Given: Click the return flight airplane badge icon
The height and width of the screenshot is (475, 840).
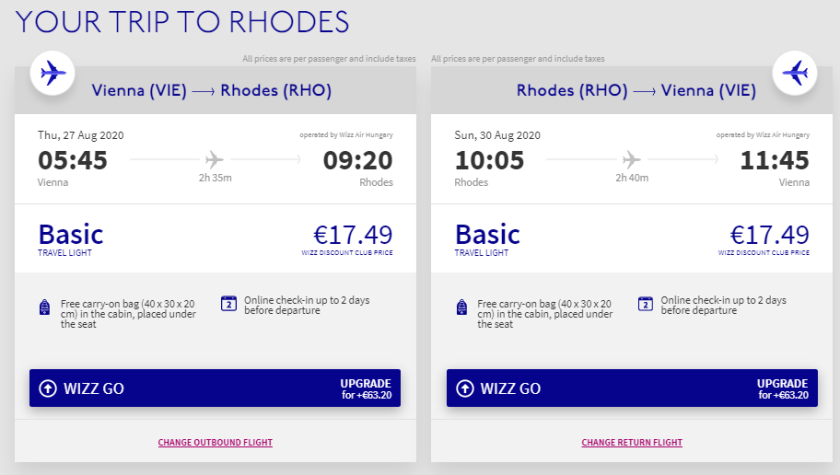Looking at the screenshot, I should coord(796,73).
